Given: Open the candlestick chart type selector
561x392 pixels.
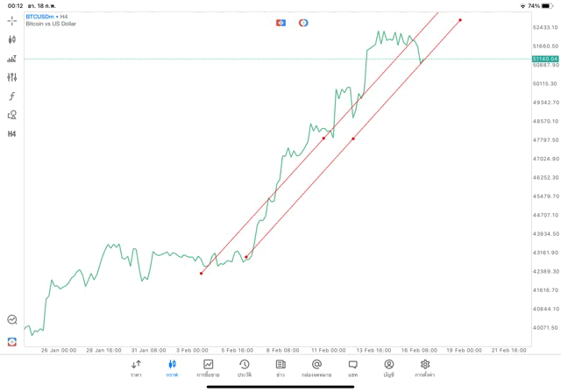Looking at the screenshot, I should coord(12,39).
